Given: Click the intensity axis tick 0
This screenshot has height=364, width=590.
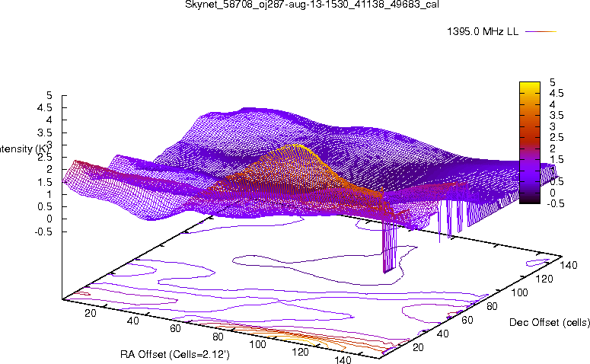Looking at the screenshot, I should point(49,219).
